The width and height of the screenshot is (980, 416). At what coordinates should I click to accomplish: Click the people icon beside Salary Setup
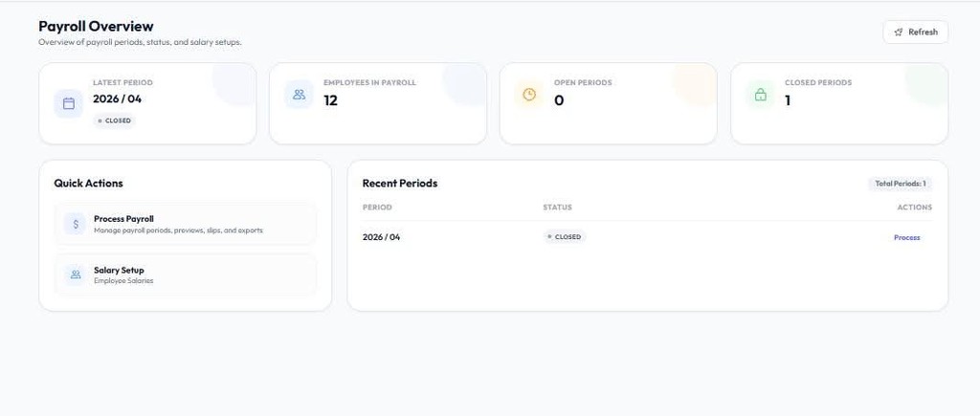point(76,274)
